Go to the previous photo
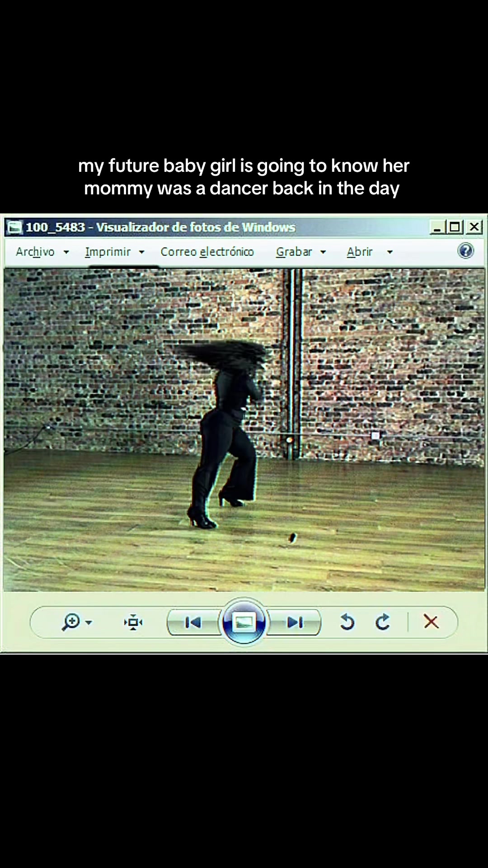This screenshot has height=868, width=488. (193, 623)
